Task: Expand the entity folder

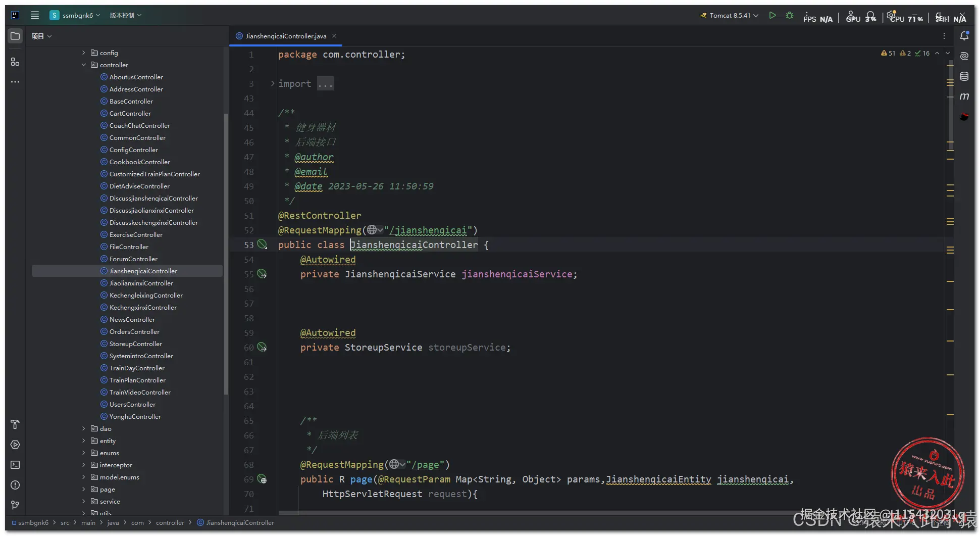Action: point(84,441)
